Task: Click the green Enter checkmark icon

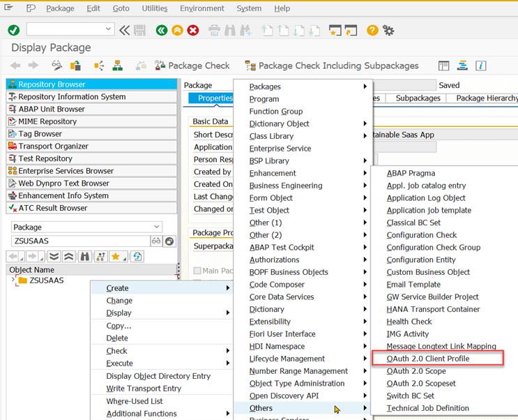Action: (13, 31)
